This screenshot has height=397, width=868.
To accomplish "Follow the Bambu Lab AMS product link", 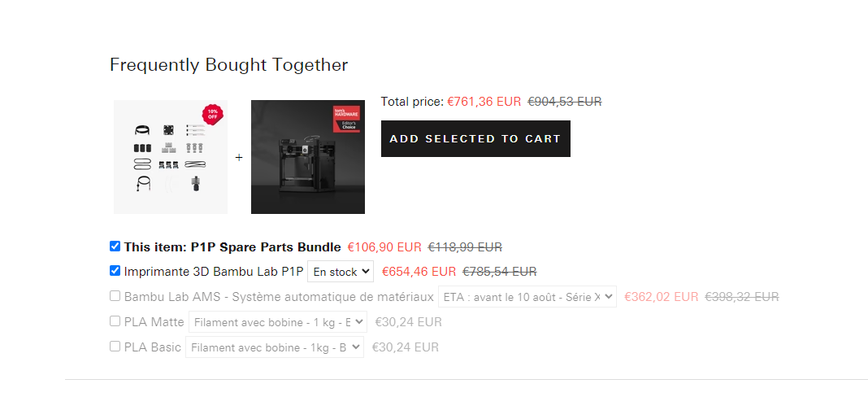I will coord(279,297).
